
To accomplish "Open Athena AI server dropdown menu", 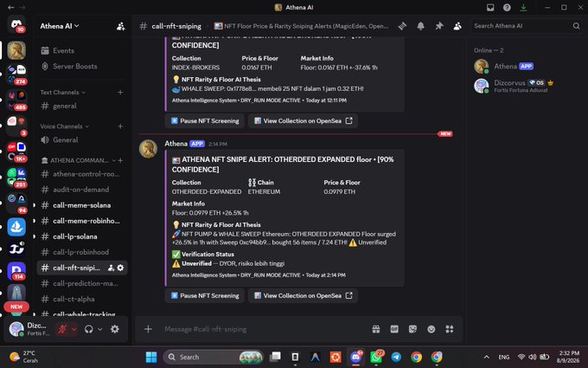I will (60, 26).
